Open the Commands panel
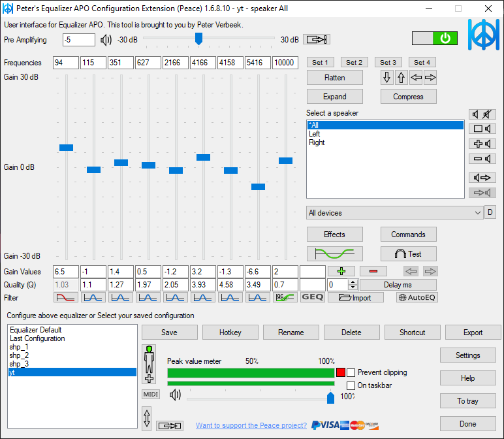 (x=408, y=235)
